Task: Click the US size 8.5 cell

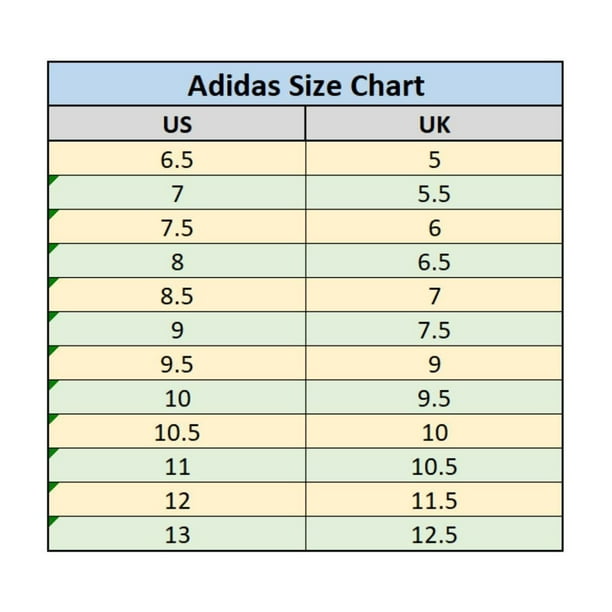Action: (177, 296)
